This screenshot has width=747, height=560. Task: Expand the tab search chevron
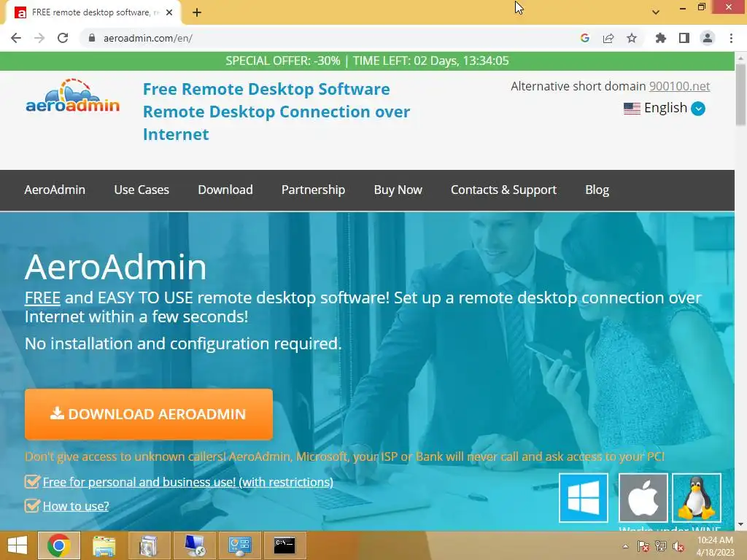656,12
